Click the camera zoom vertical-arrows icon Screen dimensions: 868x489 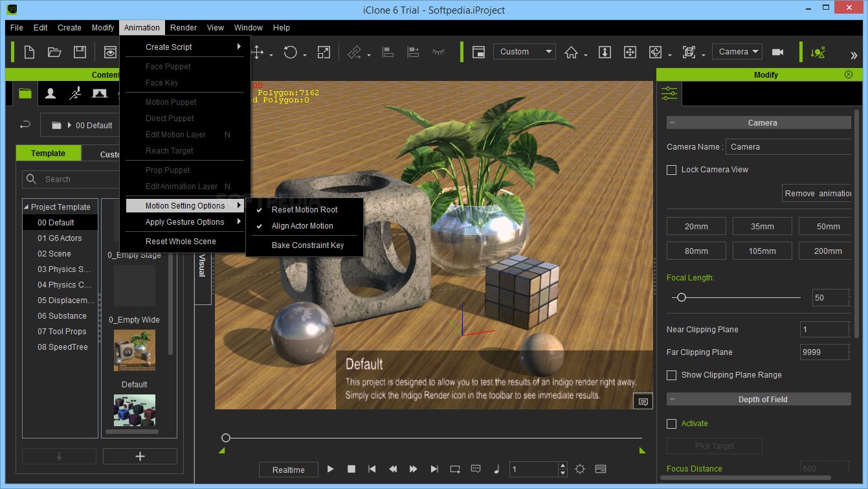[x=605, y=52]
